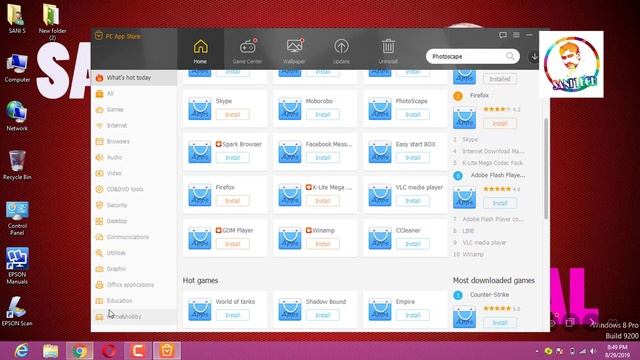Click the magnifier search icon
Screen dimensions: 640x360
511,56
